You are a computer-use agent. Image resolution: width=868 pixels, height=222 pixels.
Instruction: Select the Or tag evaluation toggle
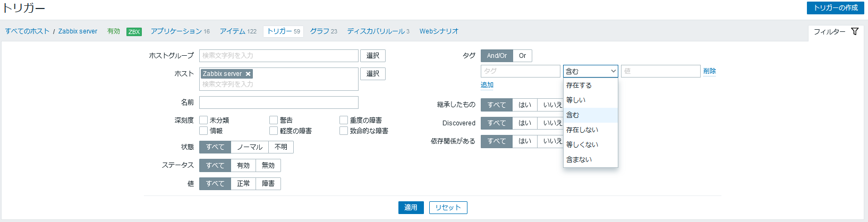pos(522,56)
